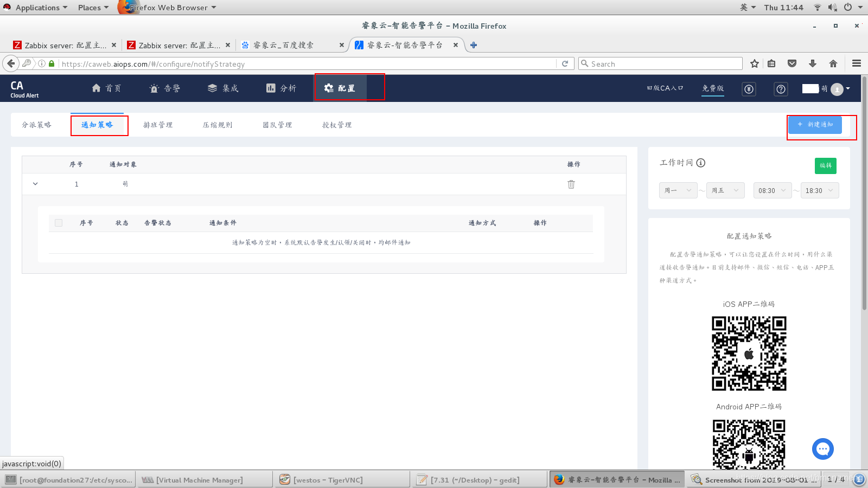
Task: Open the blue chat support bubble
Action: tap(822, 449)
